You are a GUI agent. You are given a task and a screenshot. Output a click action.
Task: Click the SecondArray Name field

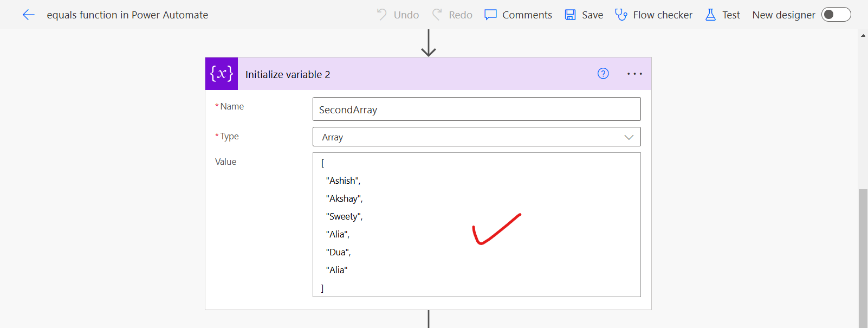coord(476,110)
